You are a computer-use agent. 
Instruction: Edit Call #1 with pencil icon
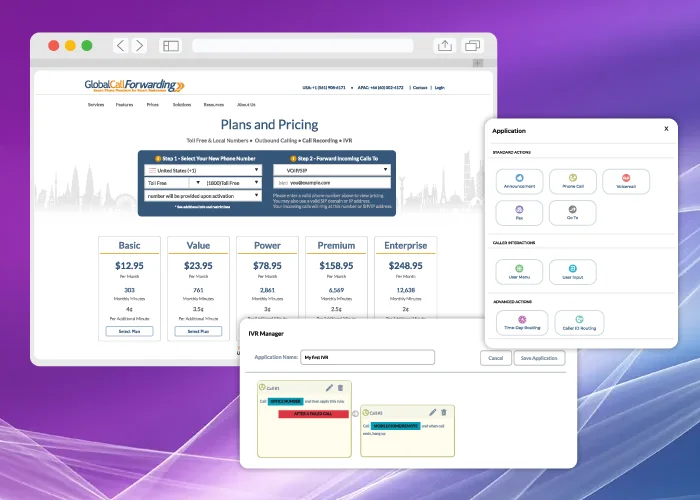[x=329, y=388]
